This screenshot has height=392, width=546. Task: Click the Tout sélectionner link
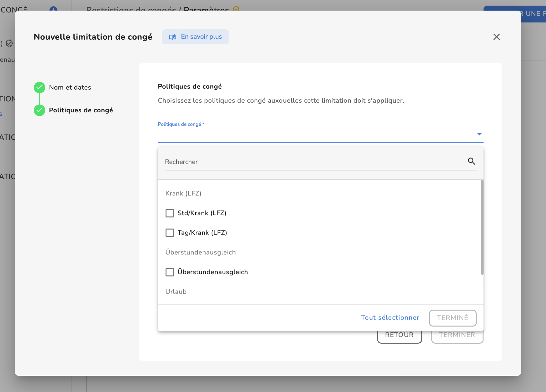point(390,318)
